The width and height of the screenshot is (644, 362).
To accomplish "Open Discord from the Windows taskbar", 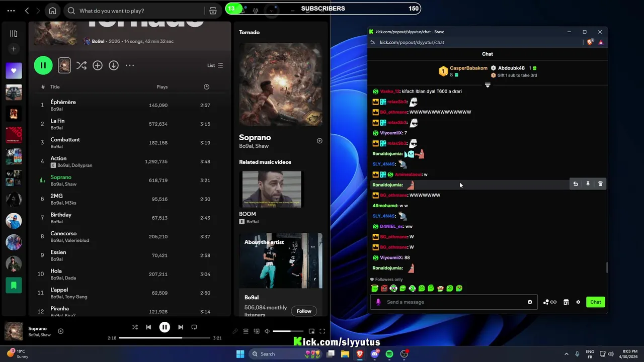I will (374, 354).
